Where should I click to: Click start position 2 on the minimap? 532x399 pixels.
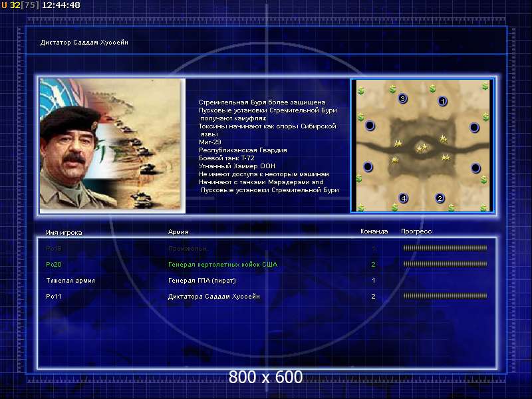tap(440, 198)
